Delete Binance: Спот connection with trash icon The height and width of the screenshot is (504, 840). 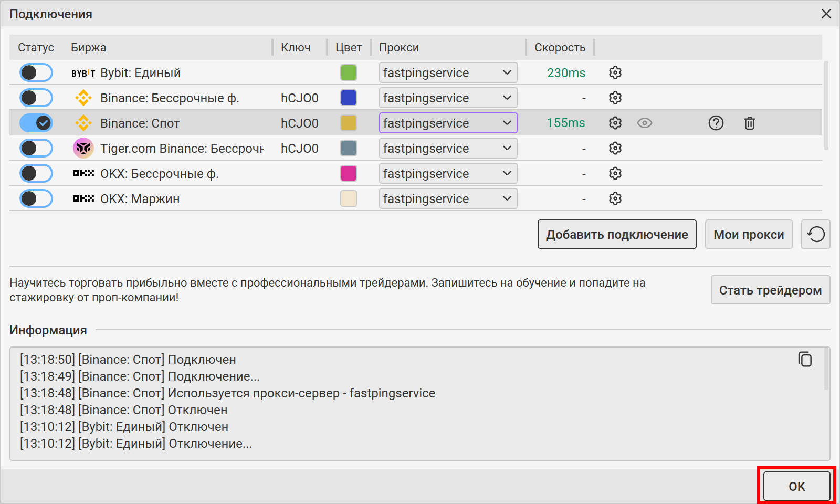749,123
